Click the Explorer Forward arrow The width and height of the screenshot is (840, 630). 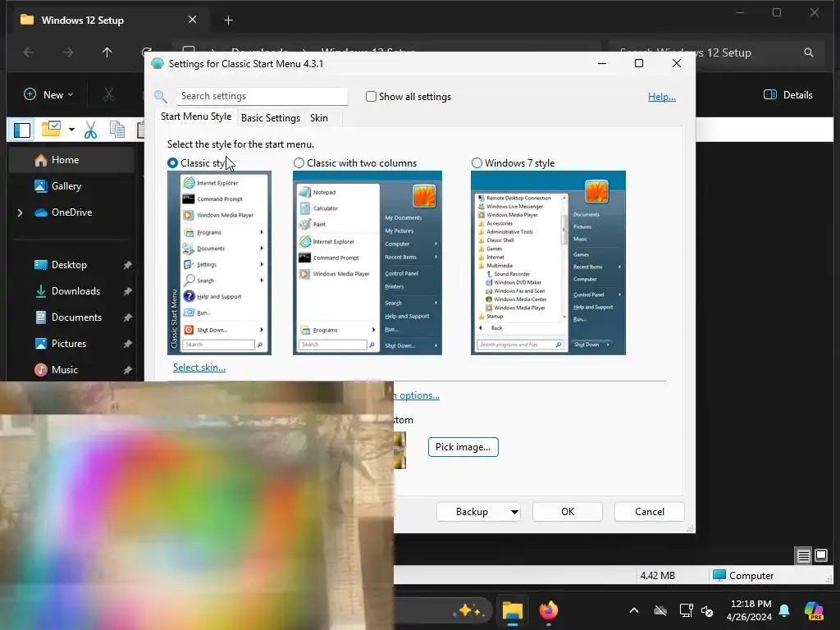(x=68, y=52)
